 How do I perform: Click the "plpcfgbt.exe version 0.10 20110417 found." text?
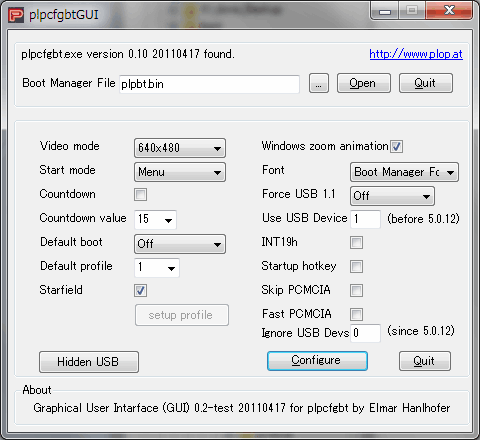(128, 54)
